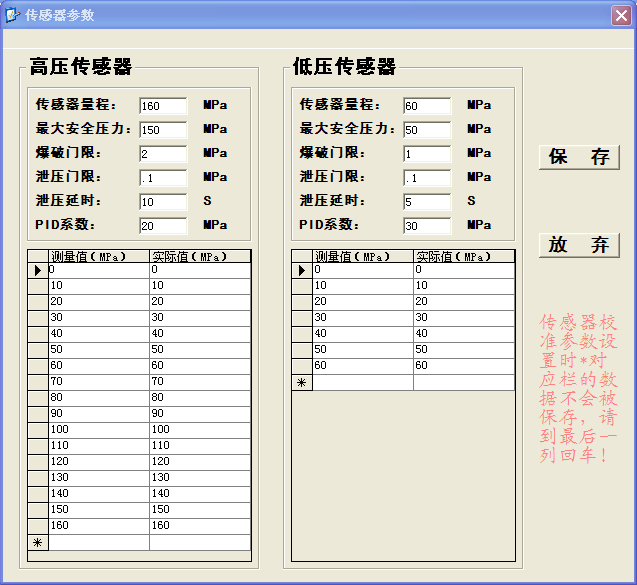
Task: Focus high-pressure PID系数 field showing 20
Action: click(163, 226)
